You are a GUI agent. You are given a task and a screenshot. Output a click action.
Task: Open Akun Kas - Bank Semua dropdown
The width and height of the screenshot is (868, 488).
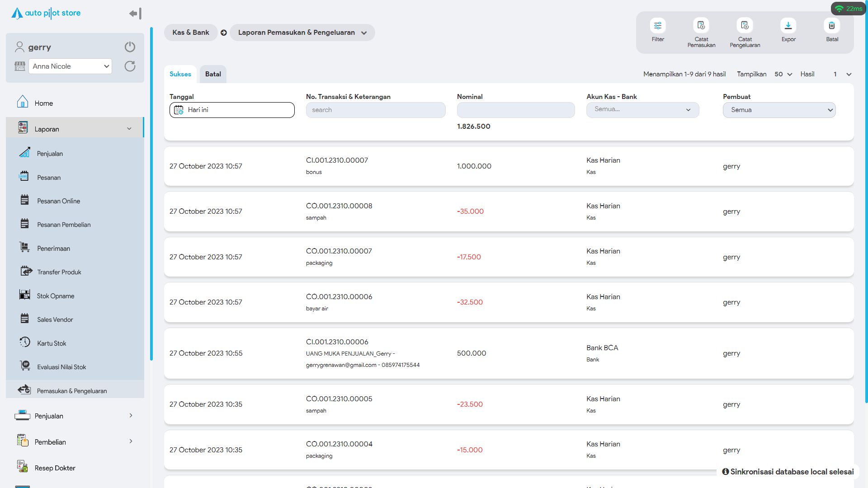point(642,110)
